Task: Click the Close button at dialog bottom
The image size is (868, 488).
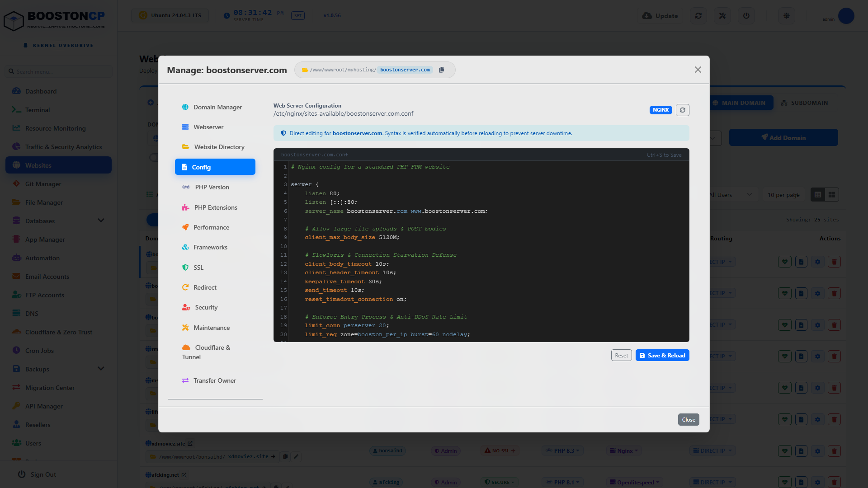Action: pyautogui.click(x=689, y=420)
